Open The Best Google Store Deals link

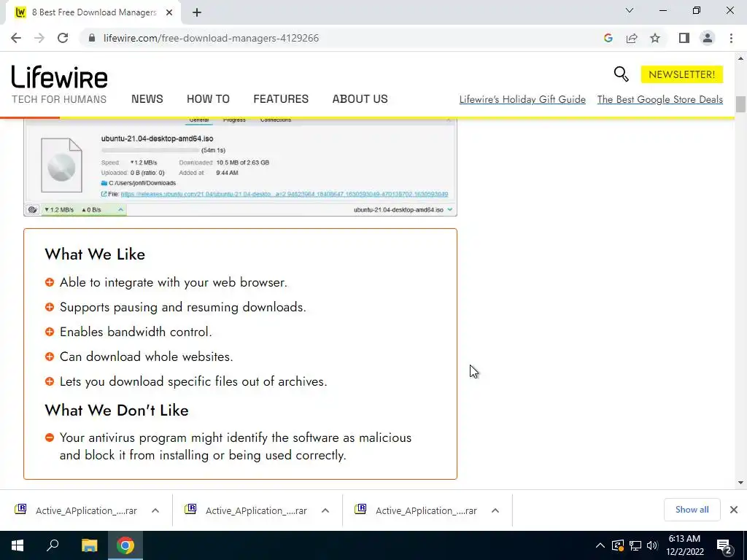pos(659,99)
